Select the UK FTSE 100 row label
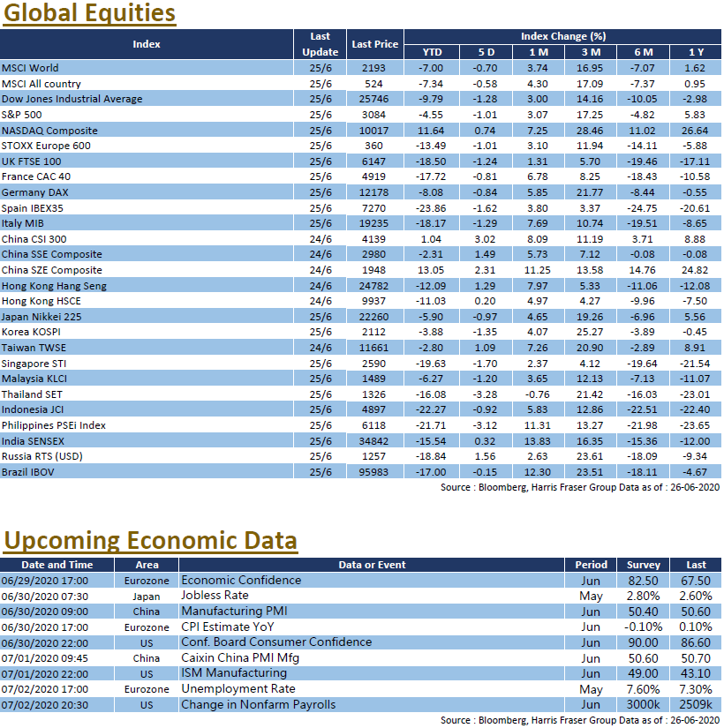The width and height of the screenshot is (724, 728). coord(32,161)
